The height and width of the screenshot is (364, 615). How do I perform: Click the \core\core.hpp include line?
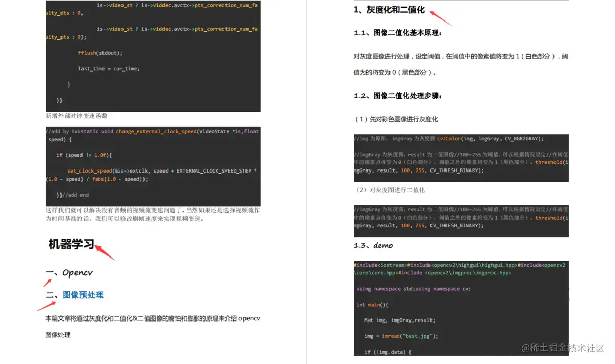[433, 273]
